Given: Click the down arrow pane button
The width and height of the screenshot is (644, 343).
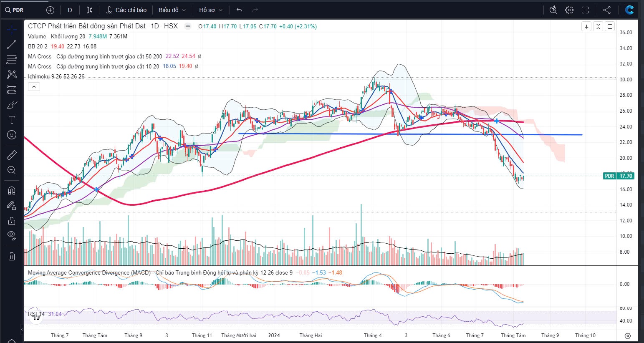Looking at the screenshot, I should (x=586, y=26).
